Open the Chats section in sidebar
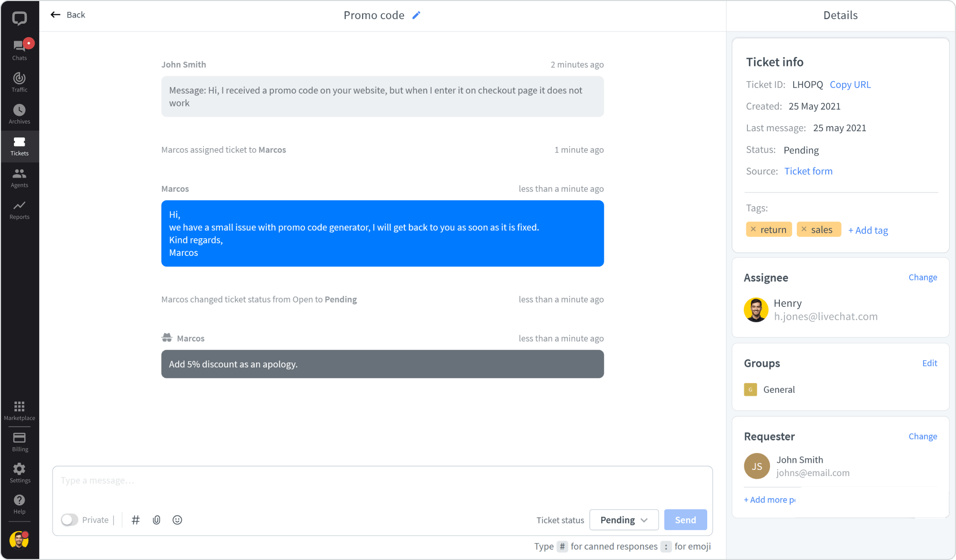 pyautogui.click(x=20, y=50)
